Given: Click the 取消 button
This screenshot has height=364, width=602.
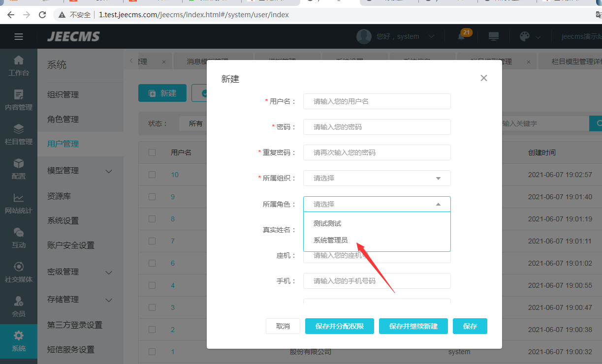Looking at the screenshot, I should coord(283,326).
